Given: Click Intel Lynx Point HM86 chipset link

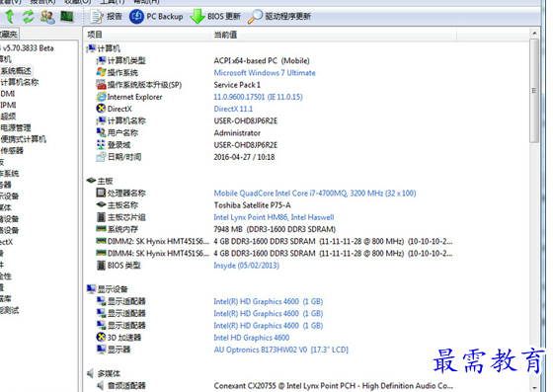Looking at the screenshot, I should pyautogui.click(x=274, y=217).
